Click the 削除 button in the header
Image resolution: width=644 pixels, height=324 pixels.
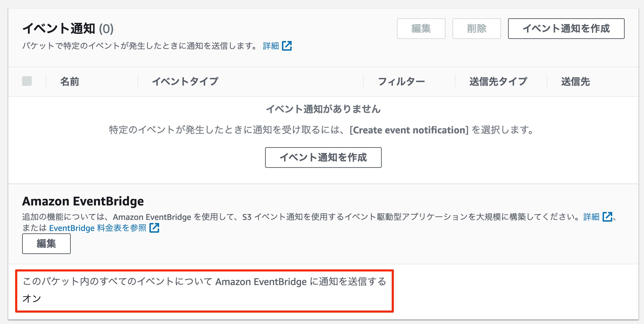477,29
